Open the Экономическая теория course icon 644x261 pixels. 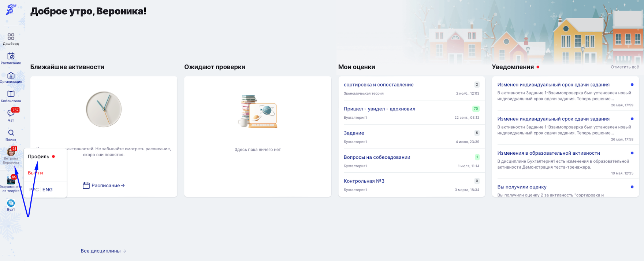tap(11, 180)
